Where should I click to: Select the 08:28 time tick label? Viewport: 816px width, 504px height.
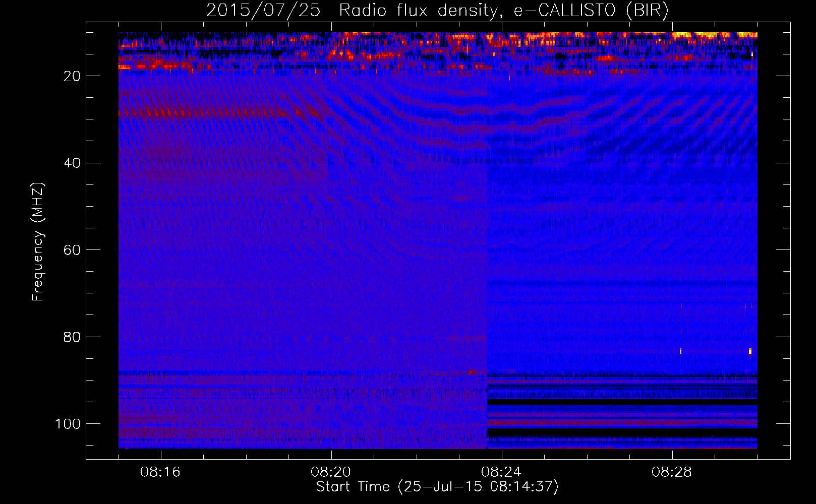click(x=672, y=472)
